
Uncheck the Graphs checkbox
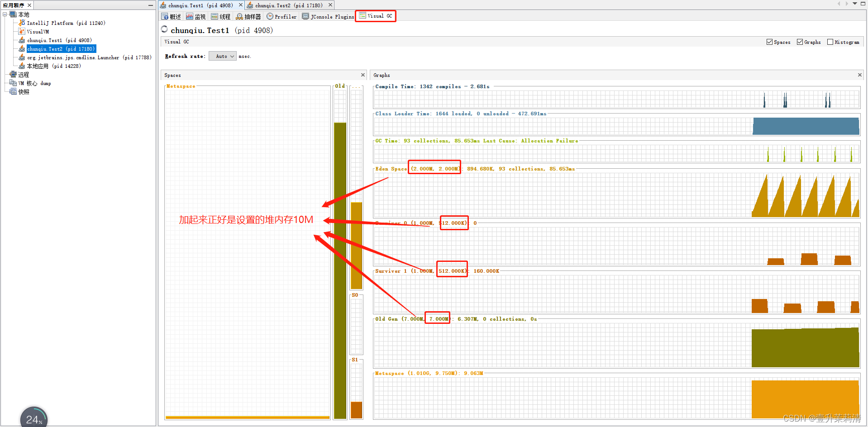800,42
